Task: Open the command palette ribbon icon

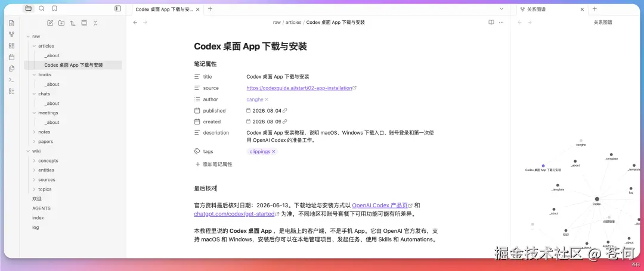Action: point(11,80)
